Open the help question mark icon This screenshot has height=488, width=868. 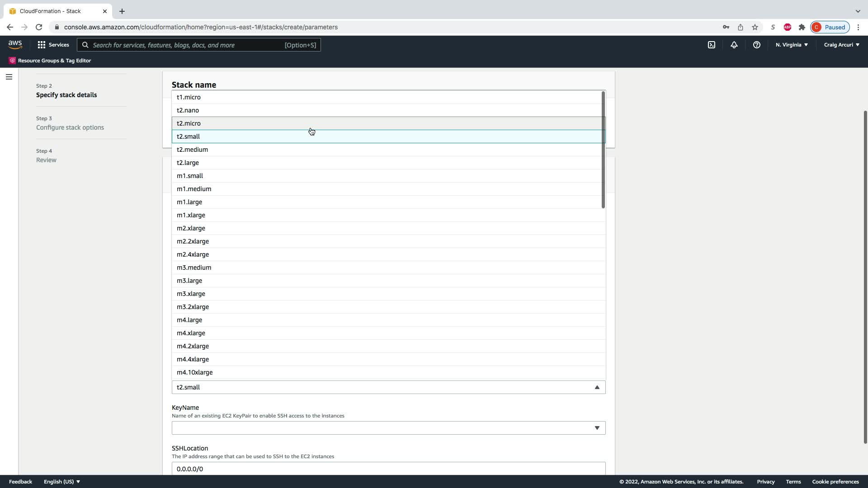click(757, 45)
